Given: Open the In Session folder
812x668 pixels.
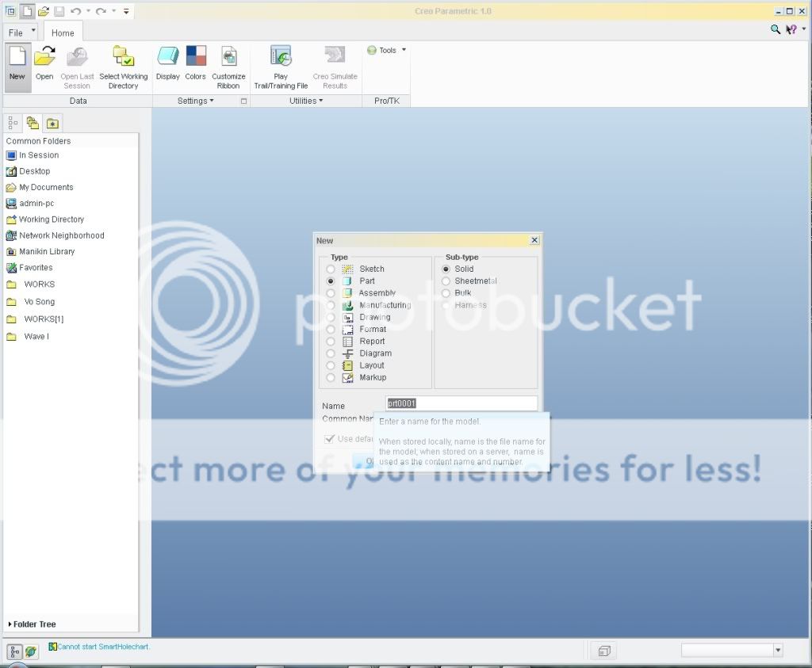Looking at the screenshot, I should 33,155.
